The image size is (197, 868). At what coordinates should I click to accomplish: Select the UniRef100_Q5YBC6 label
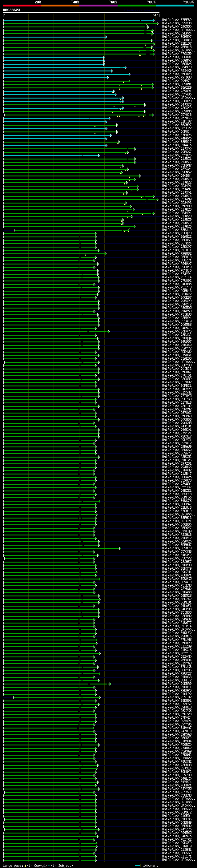(x=177, y=118)
